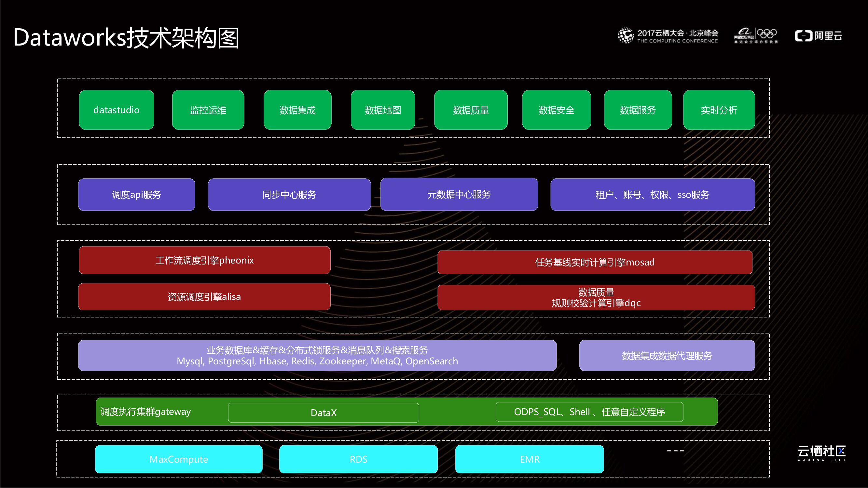
Task: Click the Alibaba Olympic partner logo
Action: point(756,36)
